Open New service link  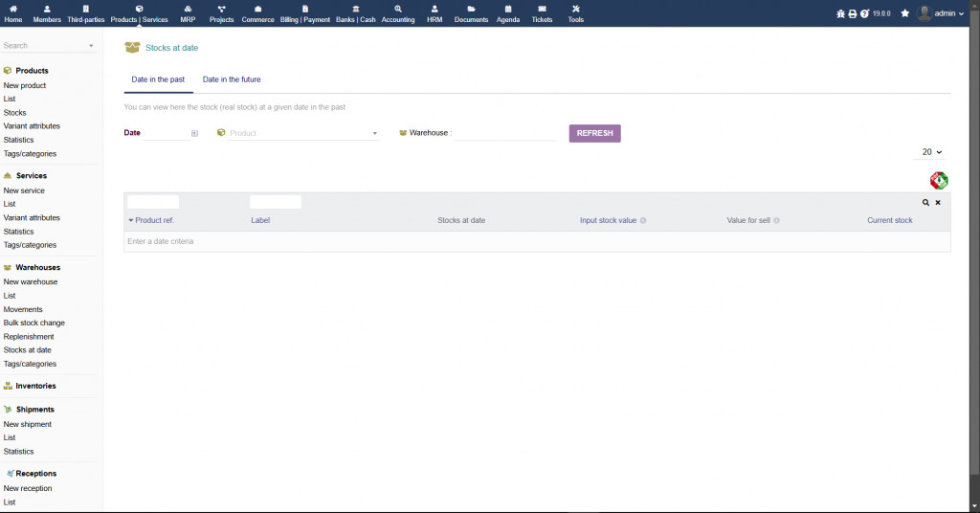[x=24, y=190]
